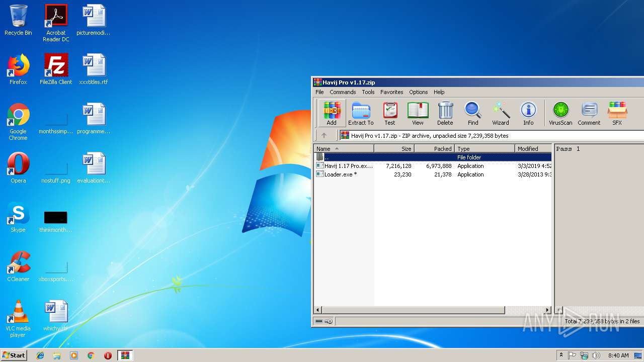
Task: Select the programme... document on the desktop
Action: [x=94, y=119]
